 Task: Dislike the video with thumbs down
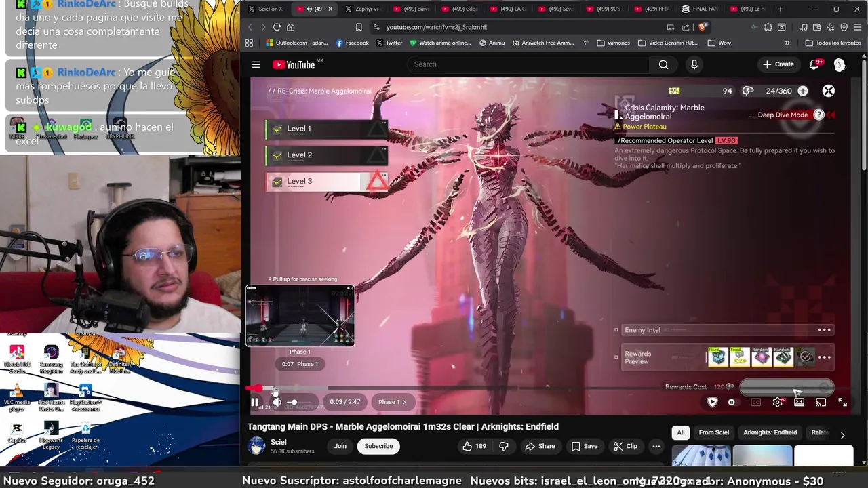pyautogui.click(x=503, y=446)
